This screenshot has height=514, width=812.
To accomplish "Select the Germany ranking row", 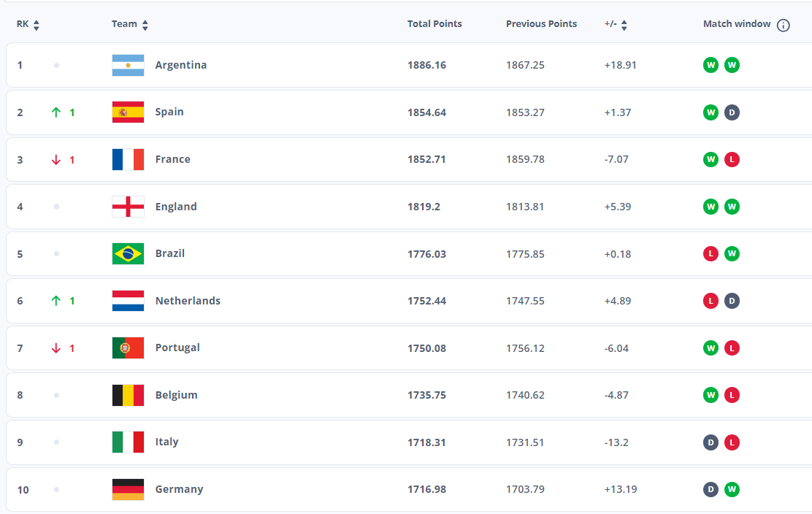I will pos(409,489).
